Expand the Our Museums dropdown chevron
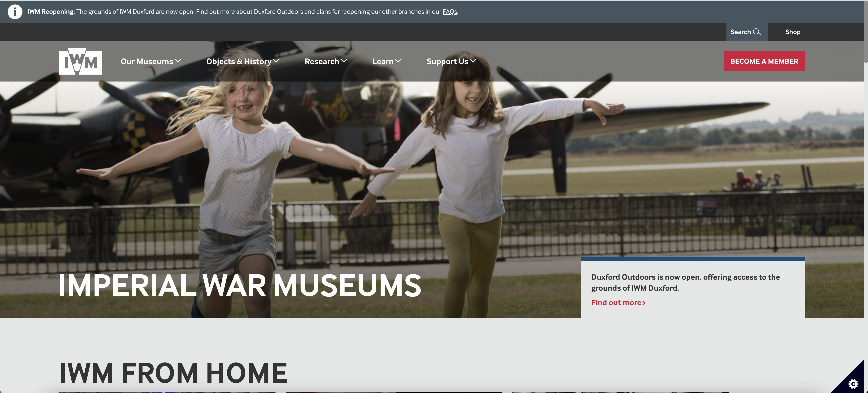Viewport: 868px width, 393px height. [x=178, y=61]
